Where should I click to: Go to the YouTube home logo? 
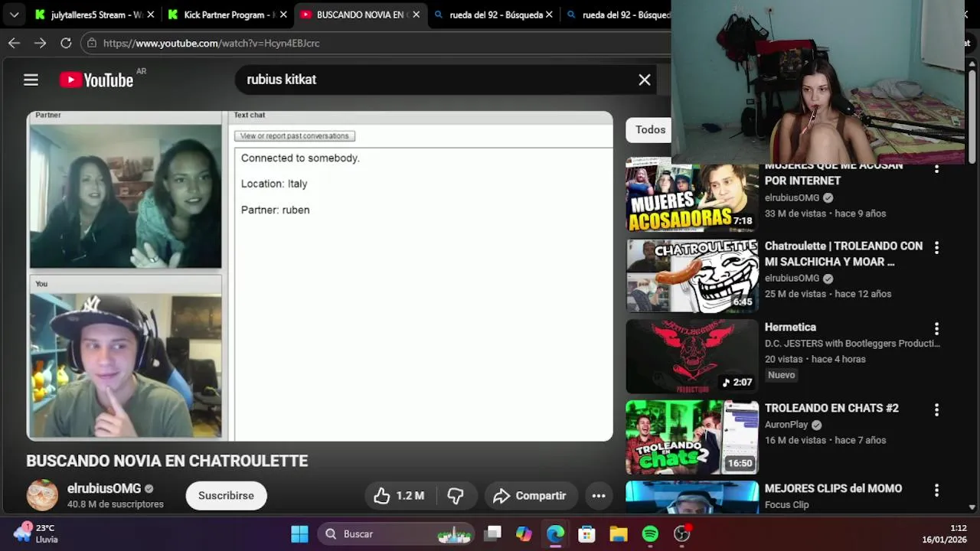(x=96, y=80)
